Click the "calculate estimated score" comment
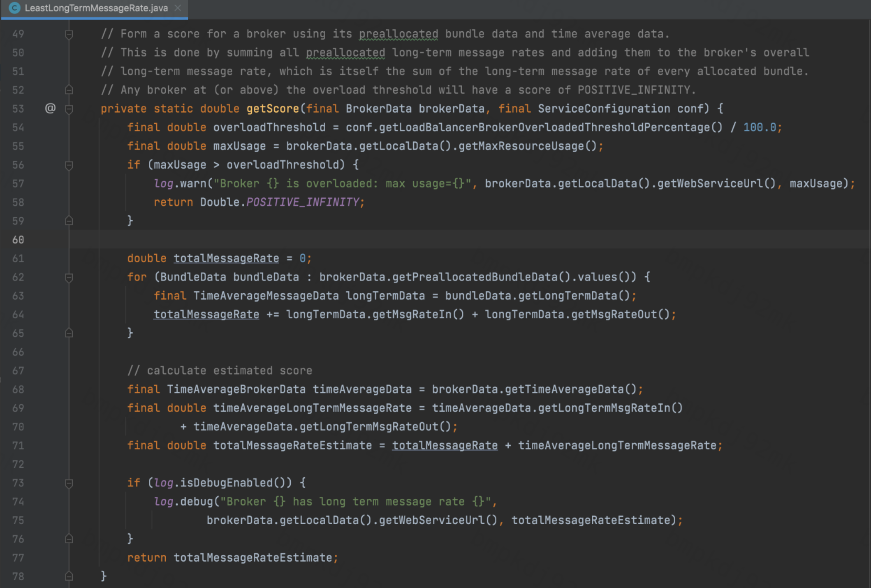 point(220,370)
